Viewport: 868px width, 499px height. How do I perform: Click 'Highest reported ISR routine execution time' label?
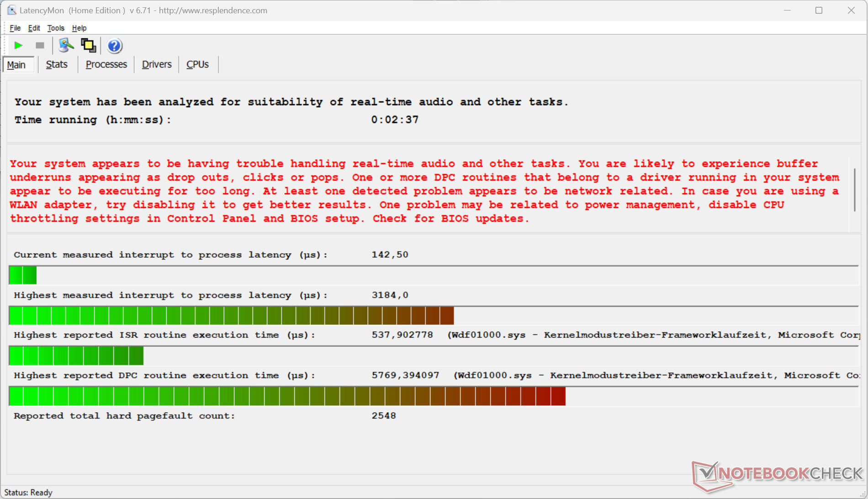coord(164,335)
